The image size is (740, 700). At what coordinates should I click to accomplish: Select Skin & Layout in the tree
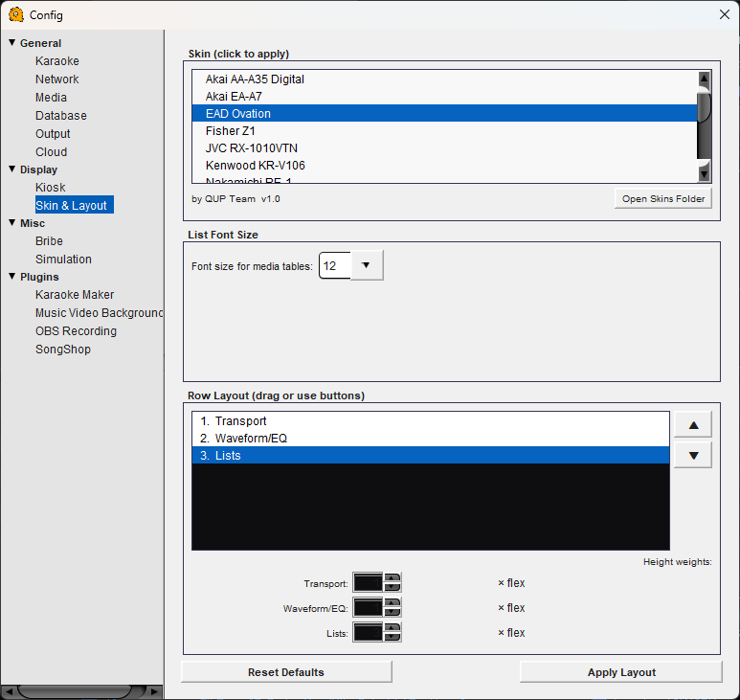pos(74,205)
